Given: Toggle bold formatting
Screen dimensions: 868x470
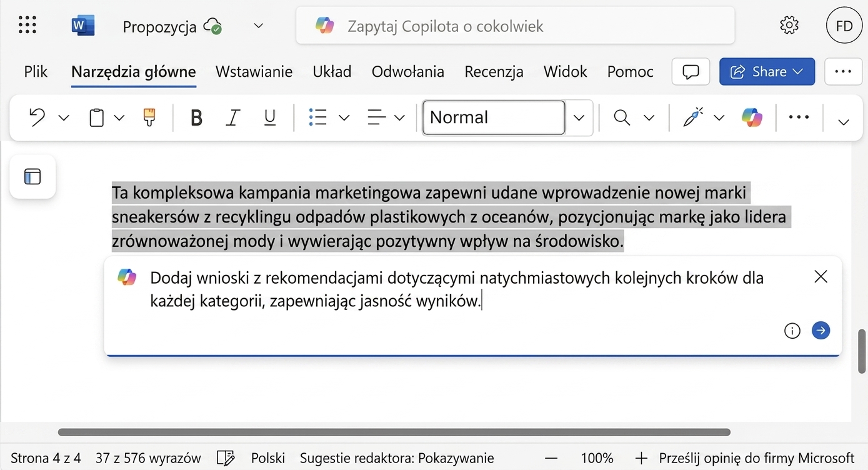Looking at the screenshot, I should click(196, 117).
